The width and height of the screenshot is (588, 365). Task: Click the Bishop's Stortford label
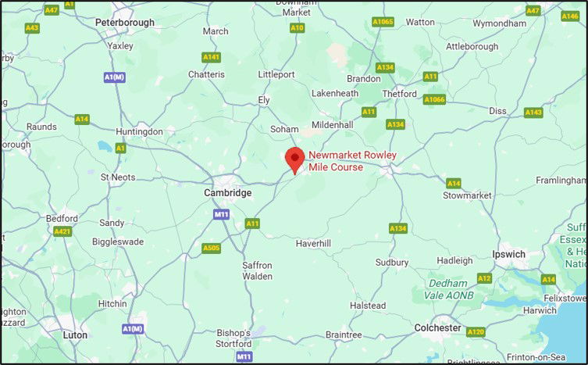click(233, 338)
